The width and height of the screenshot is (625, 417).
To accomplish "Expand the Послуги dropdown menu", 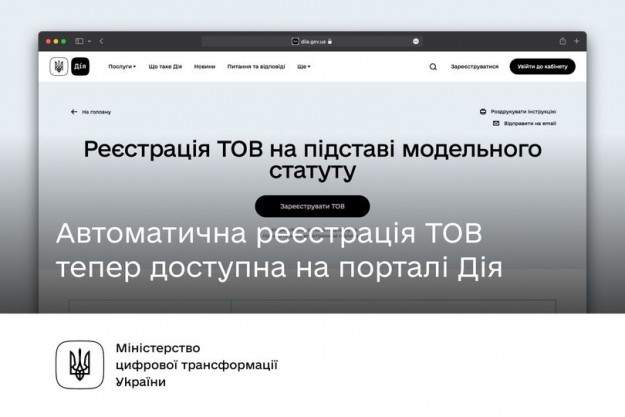I will tap(122, 67).
